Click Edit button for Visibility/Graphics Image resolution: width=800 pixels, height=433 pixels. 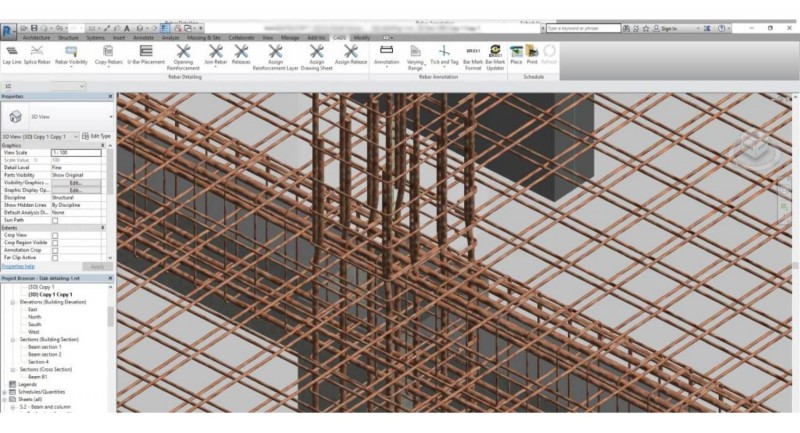[x=76, y=183]
